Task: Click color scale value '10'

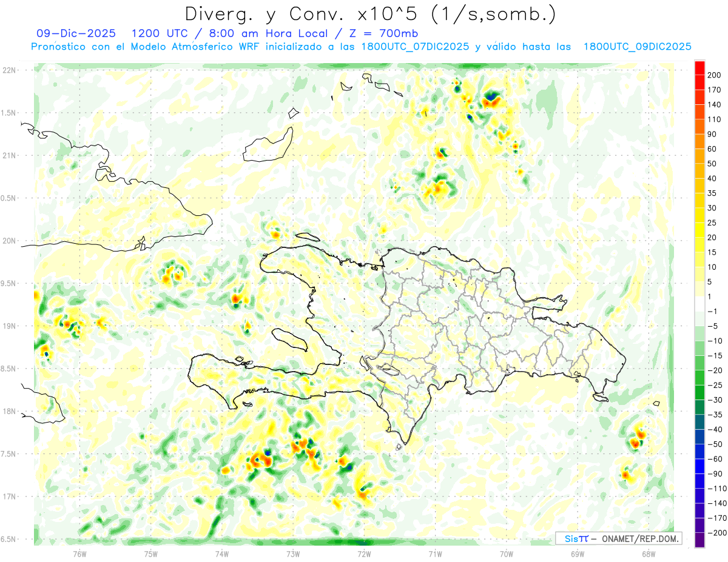Action: point(713,267)
